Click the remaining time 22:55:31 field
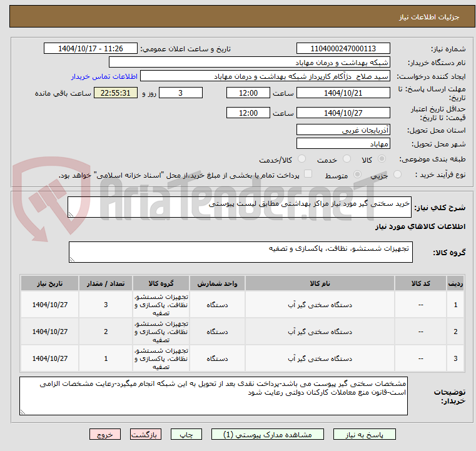Image resolution: width=476 pixels, height=451 pixels. [116, 93]
